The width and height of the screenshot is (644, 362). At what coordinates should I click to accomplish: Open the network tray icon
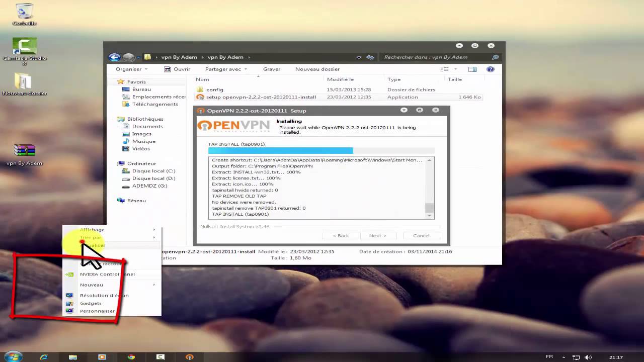point(577,357)
